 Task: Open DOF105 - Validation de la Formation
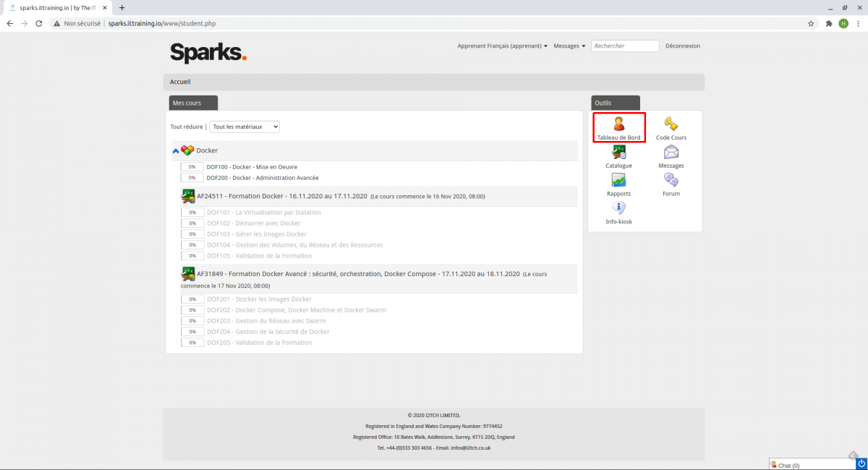259,256
